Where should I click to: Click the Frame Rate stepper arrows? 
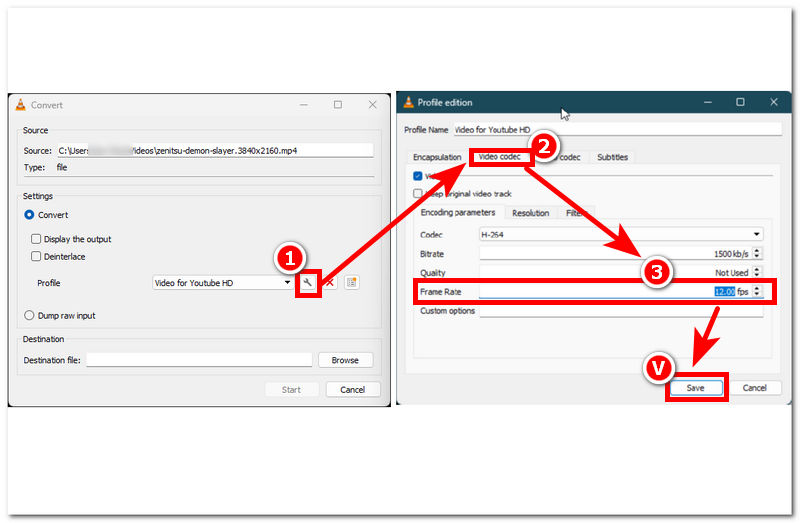pos(757,291)
